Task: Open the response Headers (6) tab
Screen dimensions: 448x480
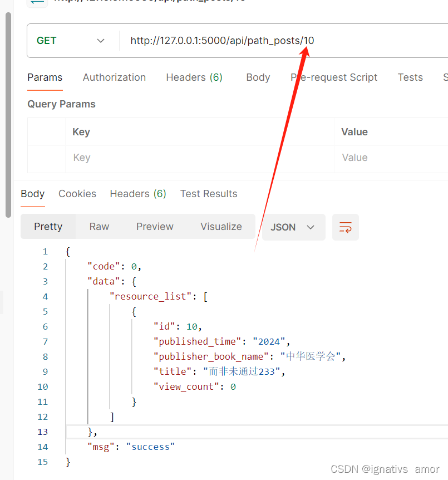Action: tap(137, 194)
